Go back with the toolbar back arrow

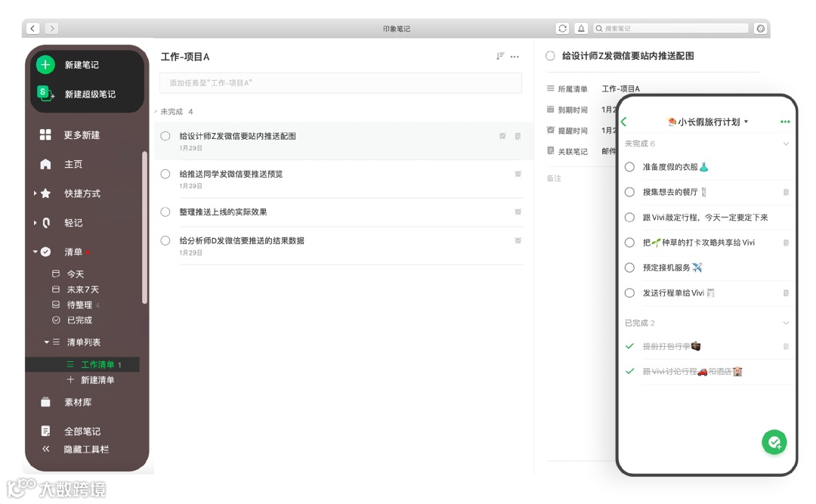pos(32,28)
